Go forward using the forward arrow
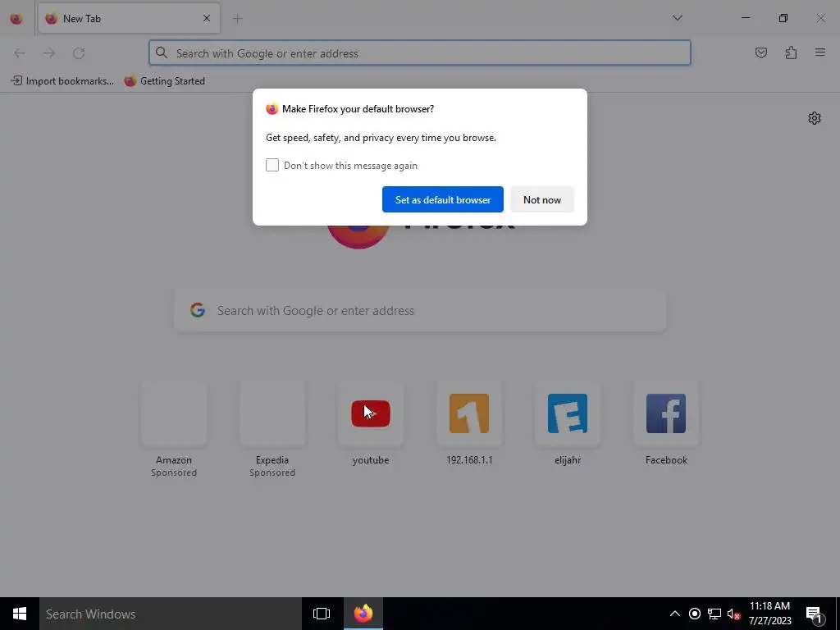Viewport: 840px width, 630px height. [48, 53]
